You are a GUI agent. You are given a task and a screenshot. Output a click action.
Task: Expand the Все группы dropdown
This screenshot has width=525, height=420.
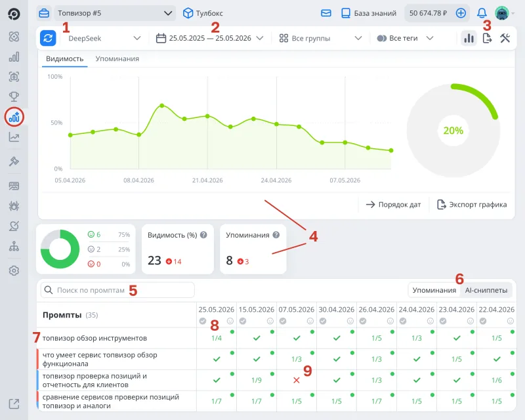pos(320,38)
